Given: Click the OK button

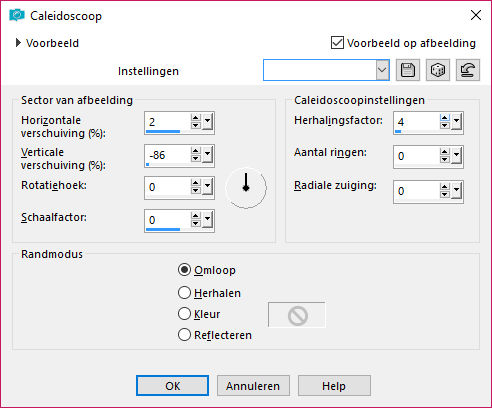Looking at the screenshot, I should [172, 386].
